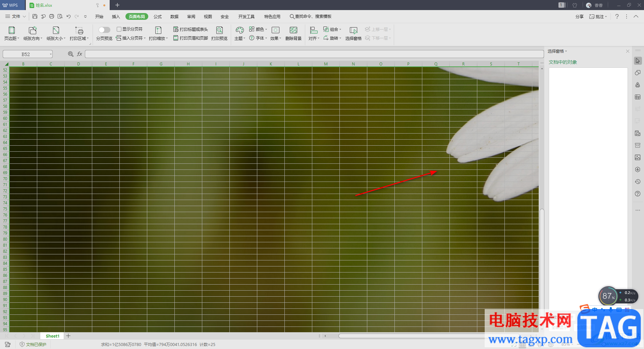644x349 pixels.
Task: Click the magnifier icon beside fx
Action: [70, 54]
